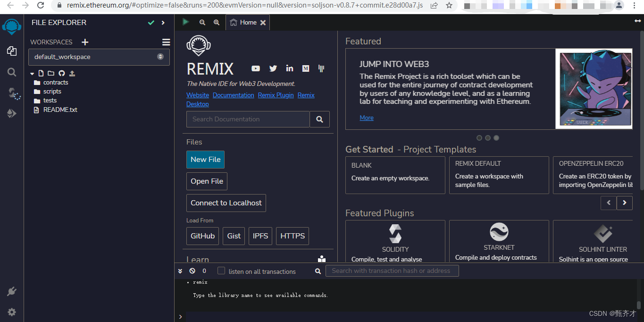Click the GitHub gist publish icon
The image size is (644, 322).
pyautogui.click(x=61, y=73)
